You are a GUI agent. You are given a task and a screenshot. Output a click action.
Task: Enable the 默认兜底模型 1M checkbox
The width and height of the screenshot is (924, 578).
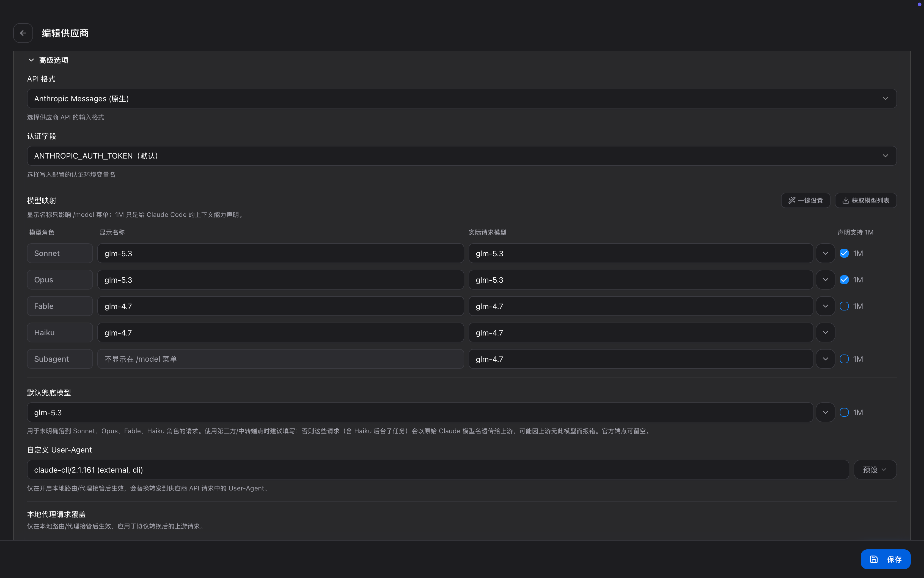click(844, 413)
